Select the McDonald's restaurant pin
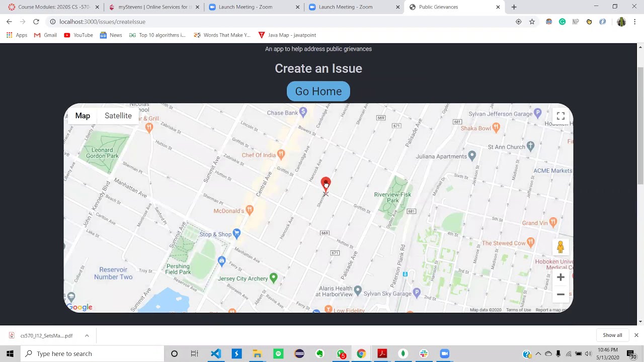 pyautogui.click(x=249, y=210)
